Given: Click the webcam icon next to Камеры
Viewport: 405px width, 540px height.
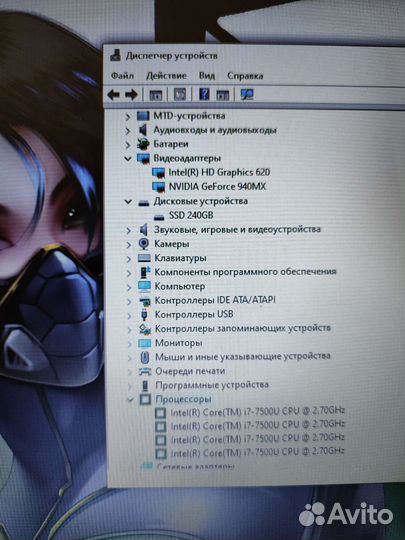Looking at the screenshot, I should point(144,244).
